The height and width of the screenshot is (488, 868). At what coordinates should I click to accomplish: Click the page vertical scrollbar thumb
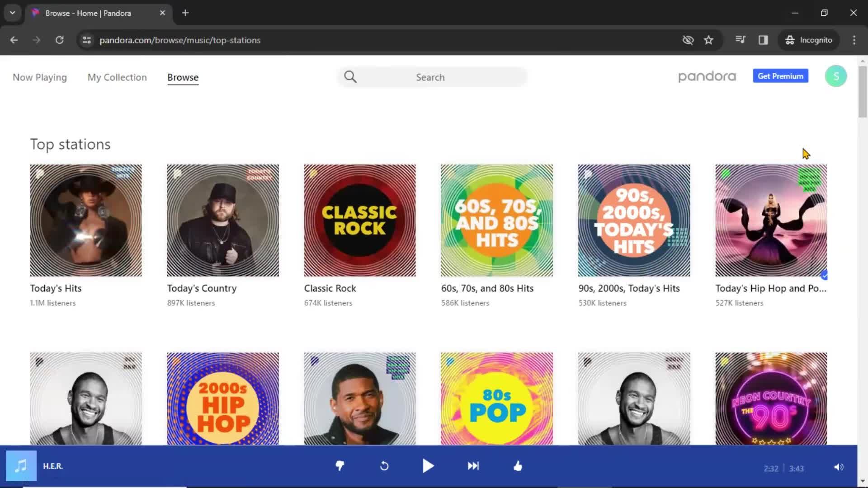pos(863,92)
